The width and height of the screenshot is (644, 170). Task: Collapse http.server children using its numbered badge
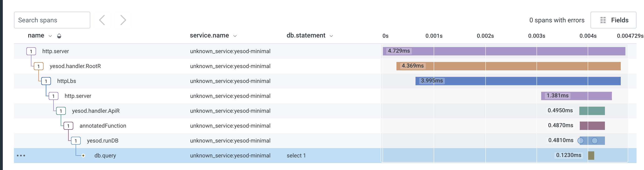point(31,51)
